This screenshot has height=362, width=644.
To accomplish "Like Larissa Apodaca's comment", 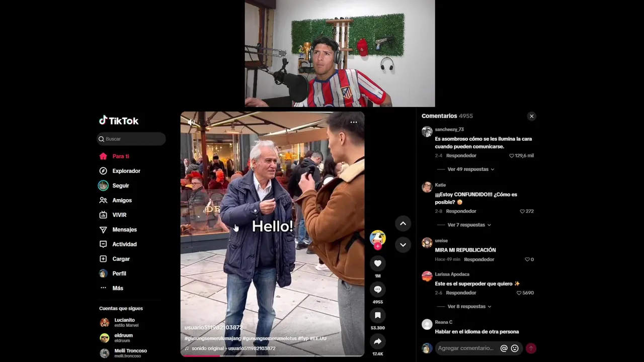I will (x=519, y=293).
